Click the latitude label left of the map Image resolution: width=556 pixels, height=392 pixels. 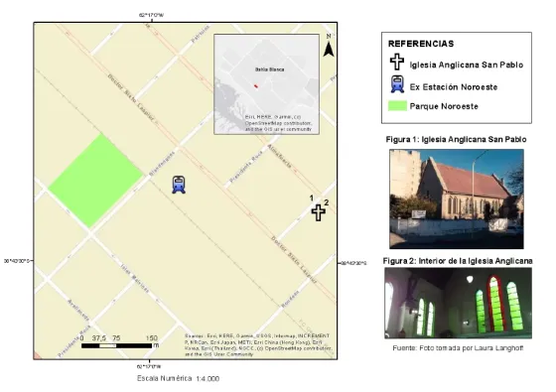17,261
